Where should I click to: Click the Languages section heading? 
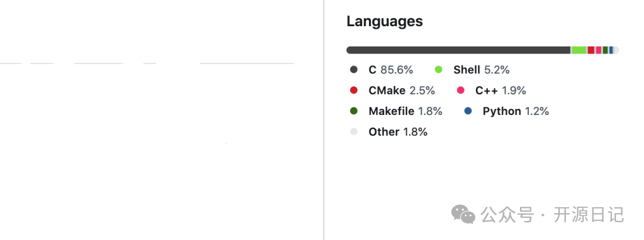pos(385,21)
